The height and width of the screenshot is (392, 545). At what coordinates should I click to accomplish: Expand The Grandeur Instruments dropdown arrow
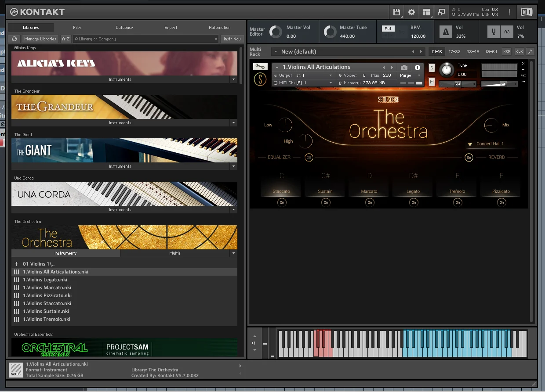tap(233, 123)
